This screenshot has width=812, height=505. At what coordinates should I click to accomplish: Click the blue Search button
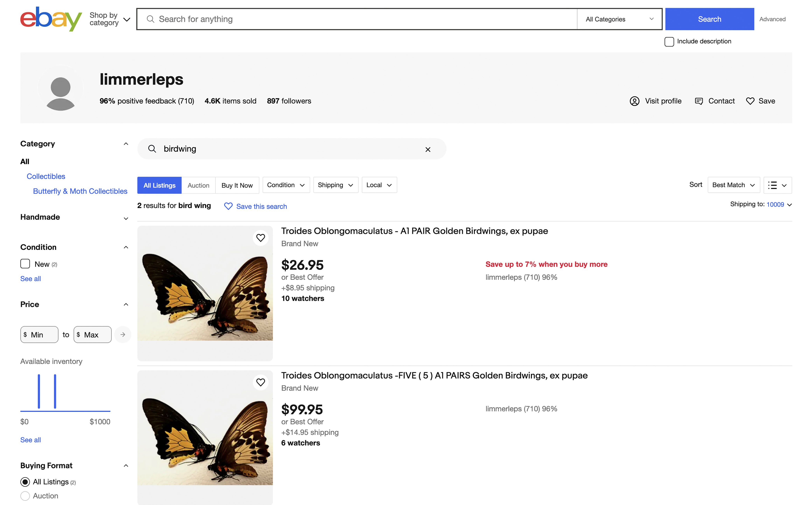pyautogui.click(x=709, y=19)
